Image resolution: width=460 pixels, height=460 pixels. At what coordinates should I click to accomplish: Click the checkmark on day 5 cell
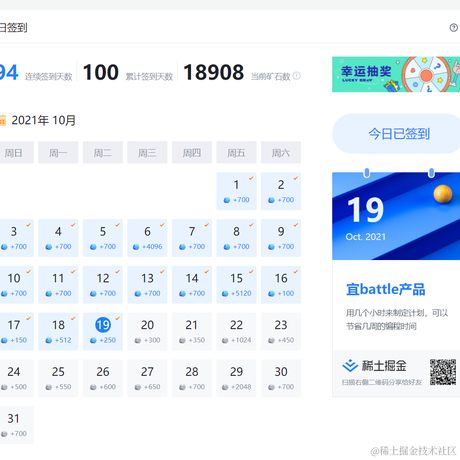pos(117,225)
